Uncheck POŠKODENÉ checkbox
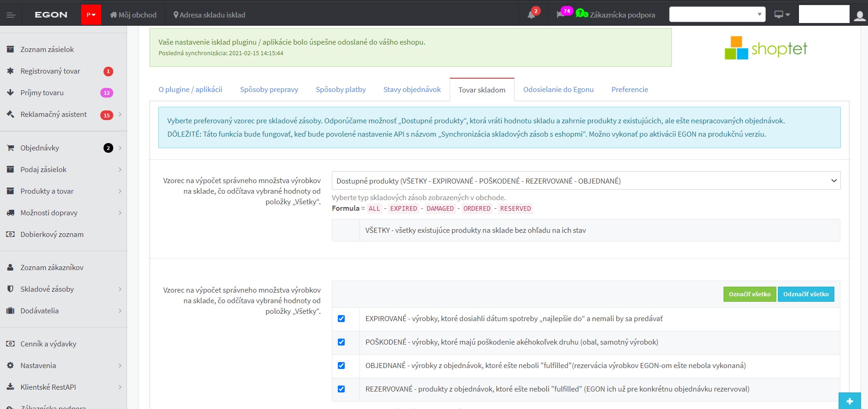Viewport: 868px width, 409px height. [x=341, y=342]
